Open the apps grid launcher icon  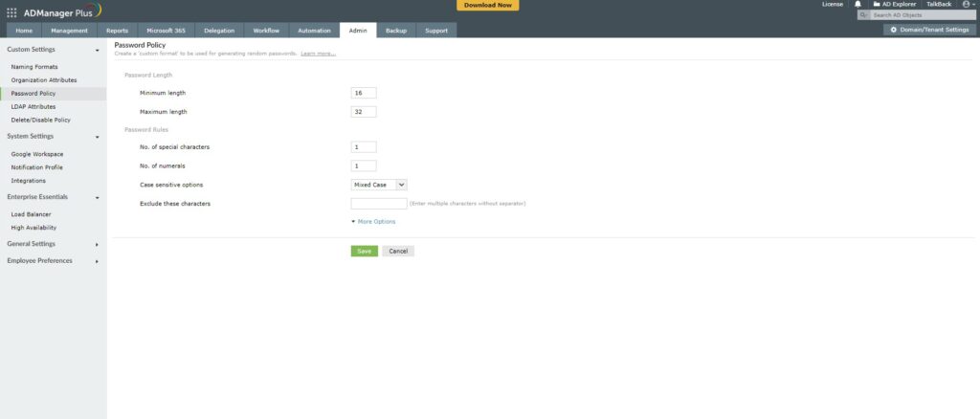pyautogui.click(x=11, y=11)
